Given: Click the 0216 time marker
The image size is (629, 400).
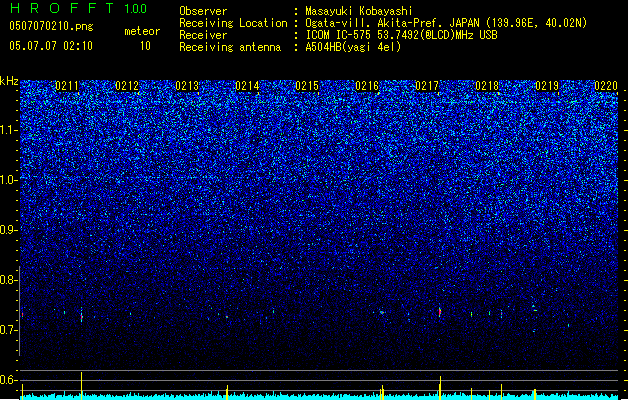Looking at the screenshot, I should click(367, 86).
